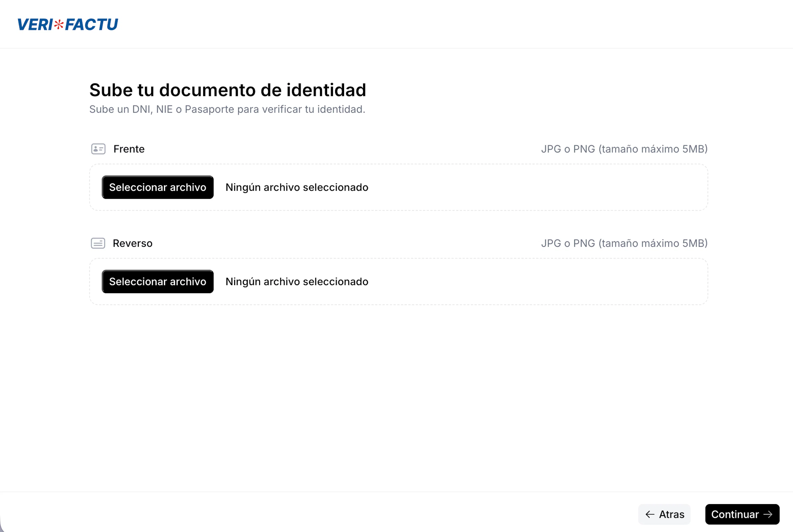Click the ID card icon beside Frente

[99, 149]
